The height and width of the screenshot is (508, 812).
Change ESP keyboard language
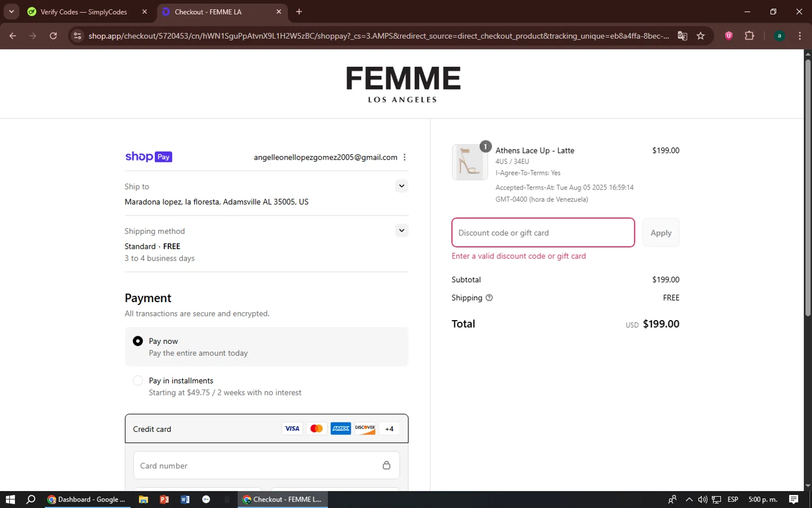733,499
